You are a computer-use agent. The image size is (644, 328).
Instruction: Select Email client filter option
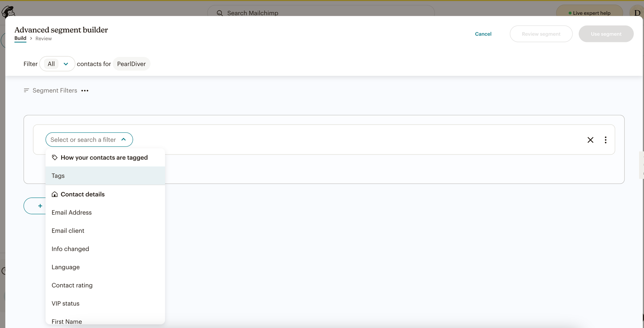[68, 231]
